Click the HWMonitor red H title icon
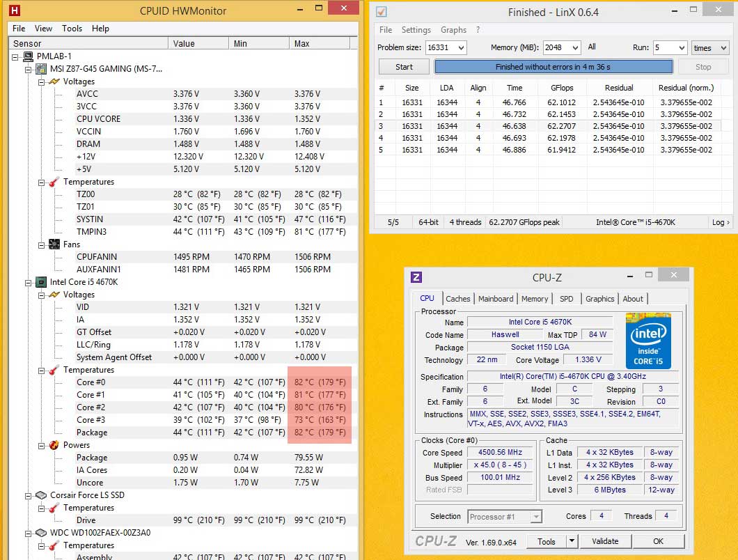738x560 pixels. pyautogui.click(x=15, y=11)
